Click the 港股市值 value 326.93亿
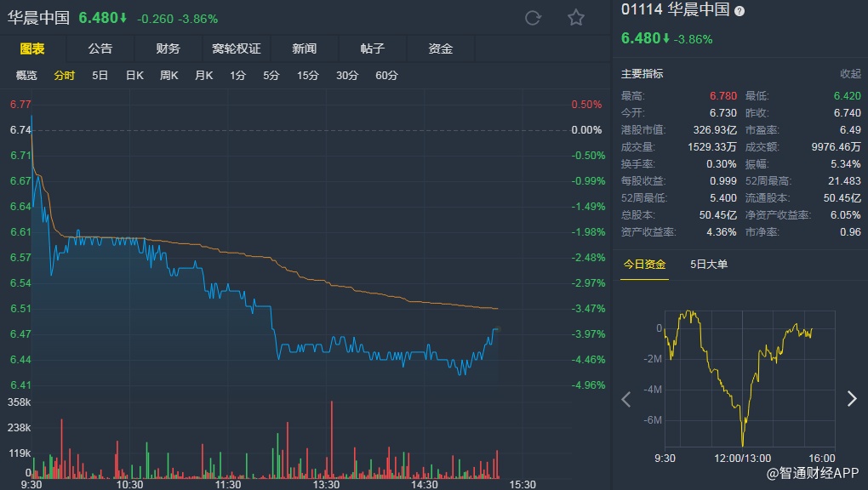Screen dimensions: 868x490 (x=715, y=130)
